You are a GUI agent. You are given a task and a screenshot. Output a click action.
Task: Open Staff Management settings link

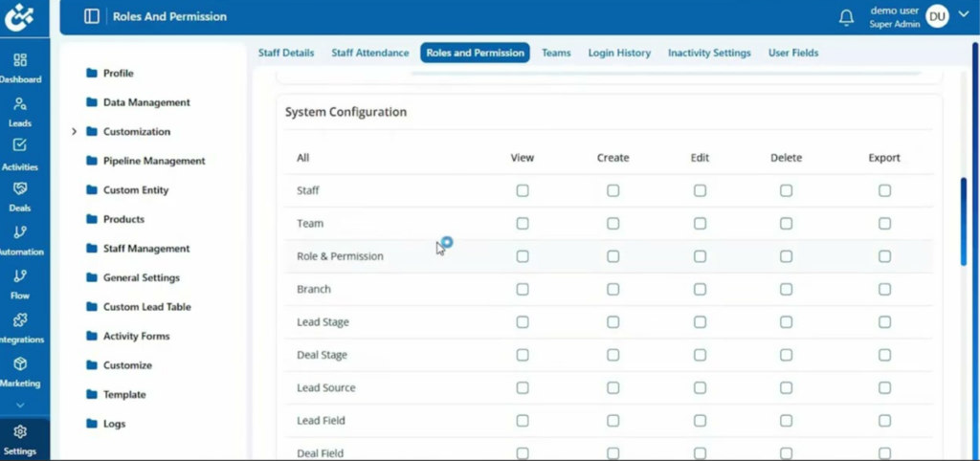point(146,248)
